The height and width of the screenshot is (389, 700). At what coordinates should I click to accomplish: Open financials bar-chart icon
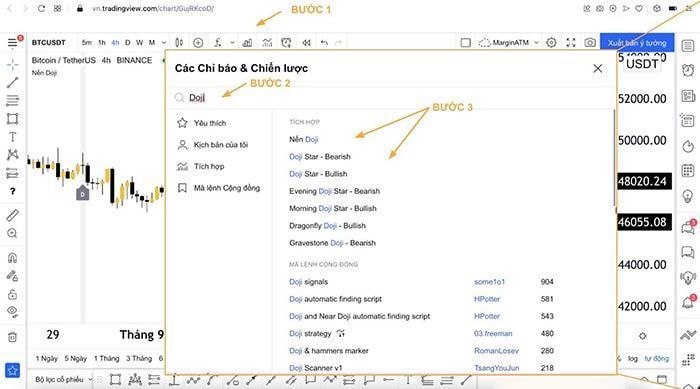click(x=247, y=42)
